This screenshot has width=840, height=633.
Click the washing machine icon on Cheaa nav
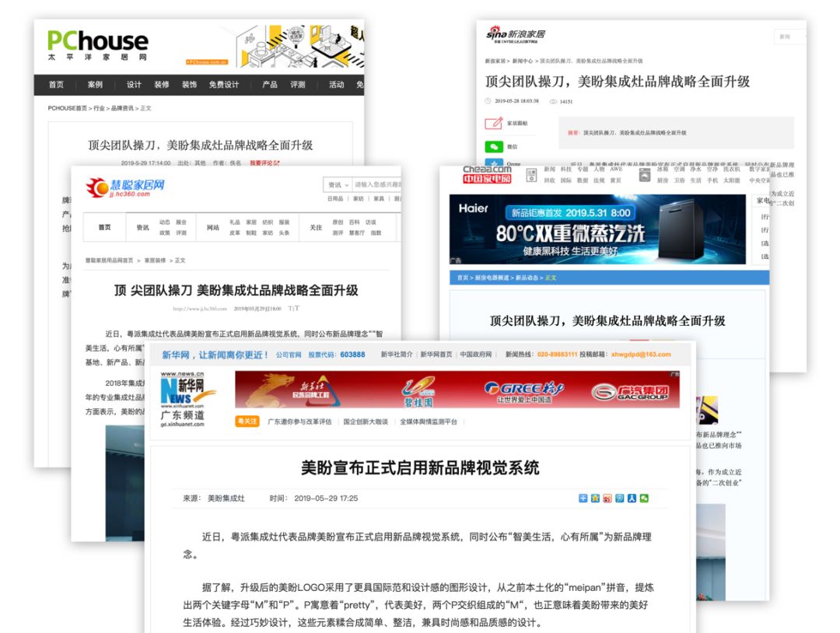[x=645, y=175]
